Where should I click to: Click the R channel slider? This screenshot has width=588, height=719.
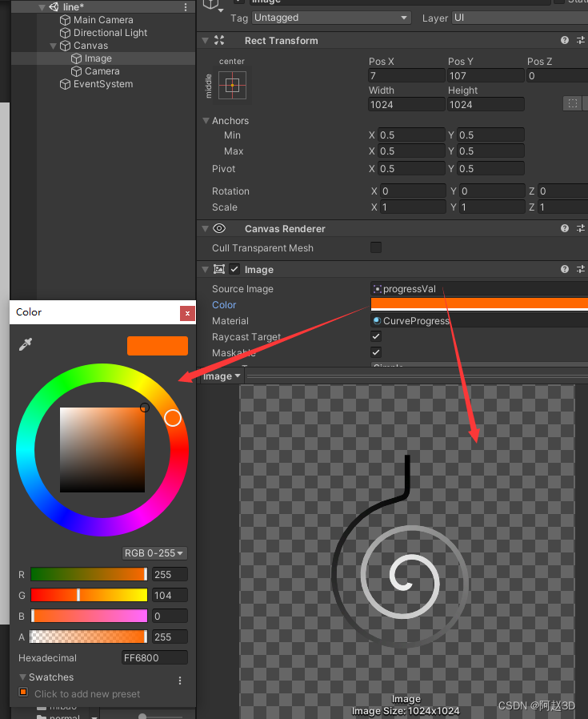click(x=89, y=574)
